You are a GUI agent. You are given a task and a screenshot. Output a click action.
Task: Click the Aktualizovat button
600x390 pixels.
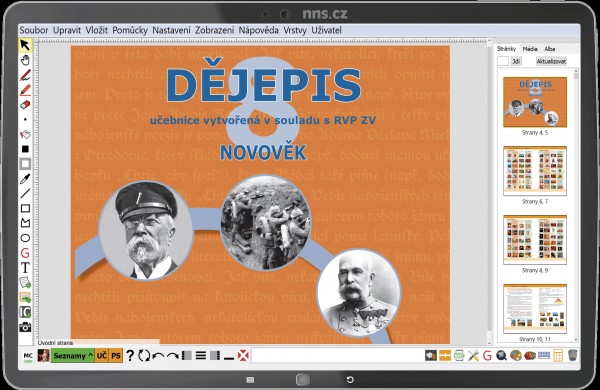[551, 61]
